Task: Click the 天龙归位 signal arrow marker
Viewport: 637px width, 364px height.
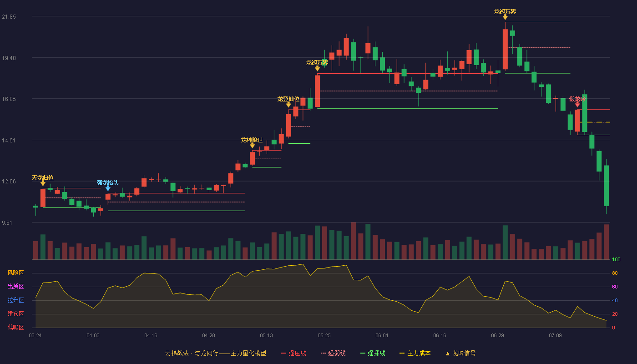Action: coord(43,183)
